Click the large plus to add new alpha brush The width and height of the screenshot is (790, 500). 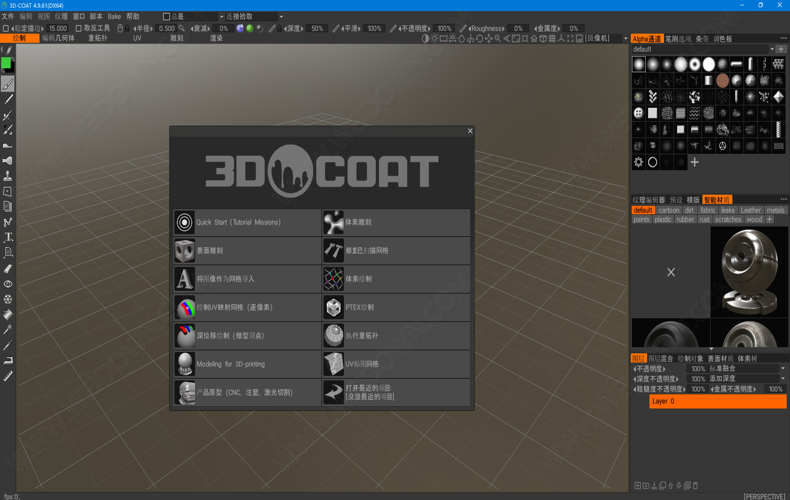694,162
